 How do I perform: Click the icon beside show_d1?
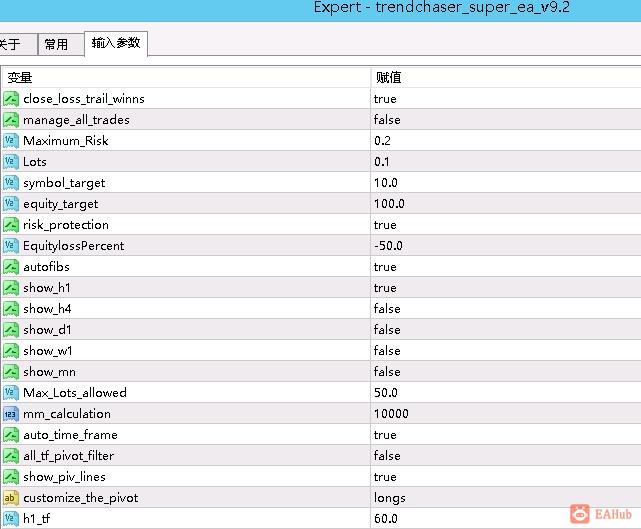pos(11,330)
